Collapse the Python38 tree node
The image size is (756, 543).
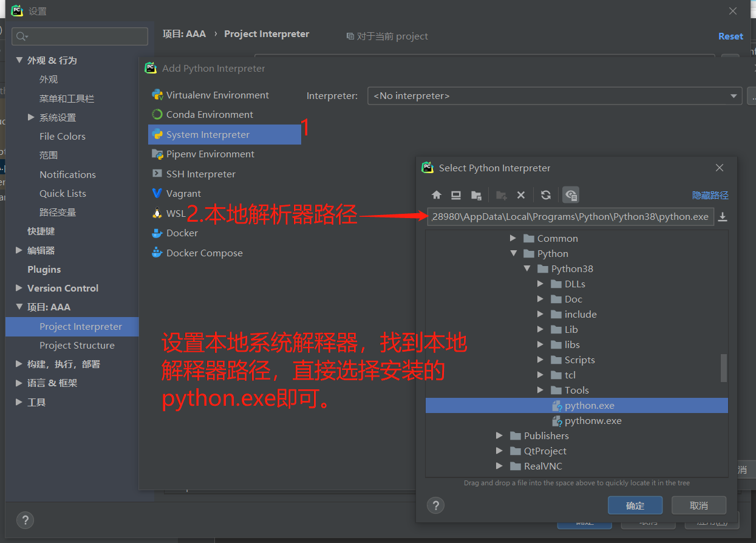point(526,268)
